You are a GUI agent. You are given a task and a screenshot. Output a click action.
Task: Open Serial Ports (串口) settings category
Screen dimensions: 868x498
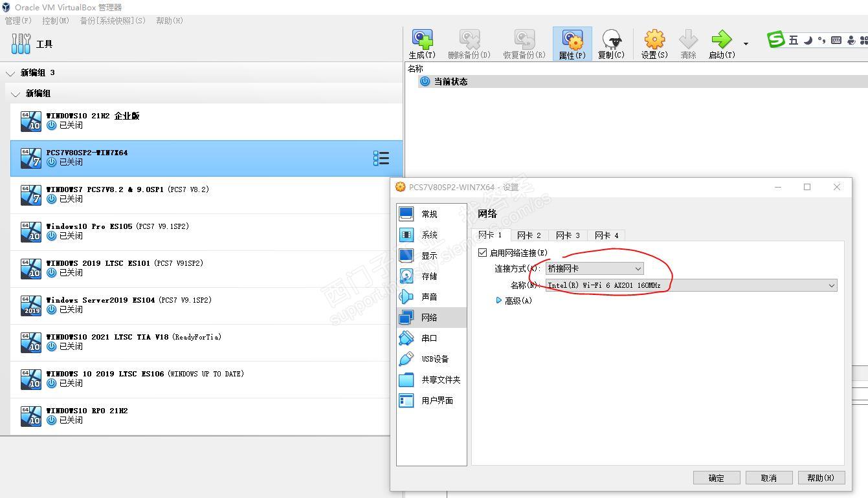tap(432, 338)
